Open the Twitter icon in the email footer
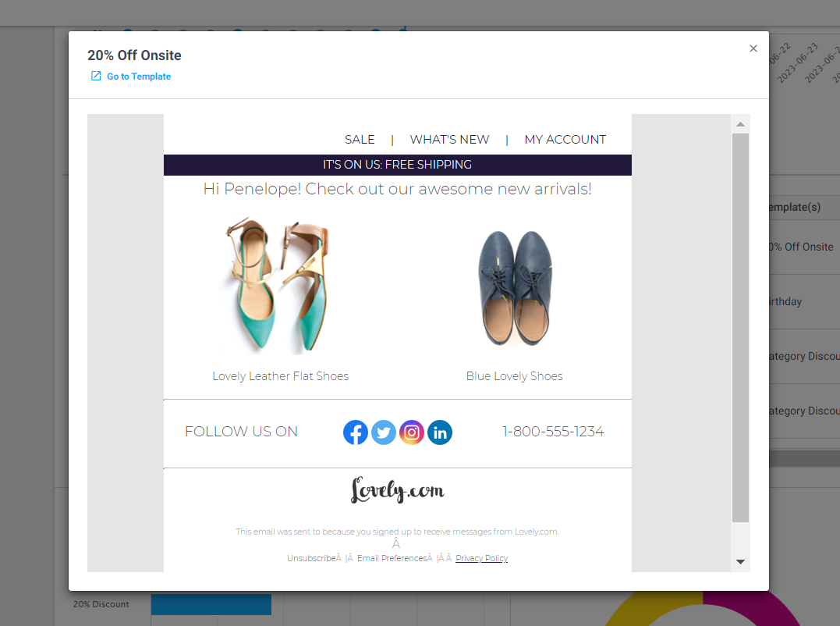The image size is (840, 626). coord(384,432)
